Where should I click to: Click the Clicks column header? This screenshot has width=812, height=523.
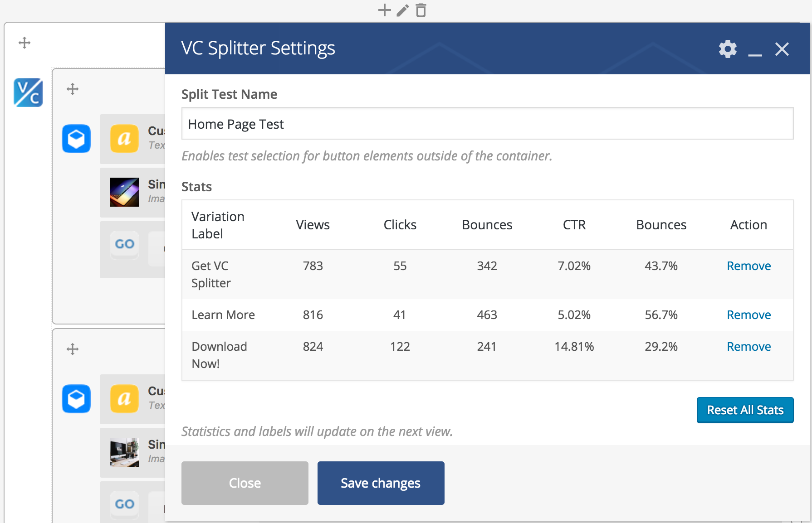click(400, 225)
